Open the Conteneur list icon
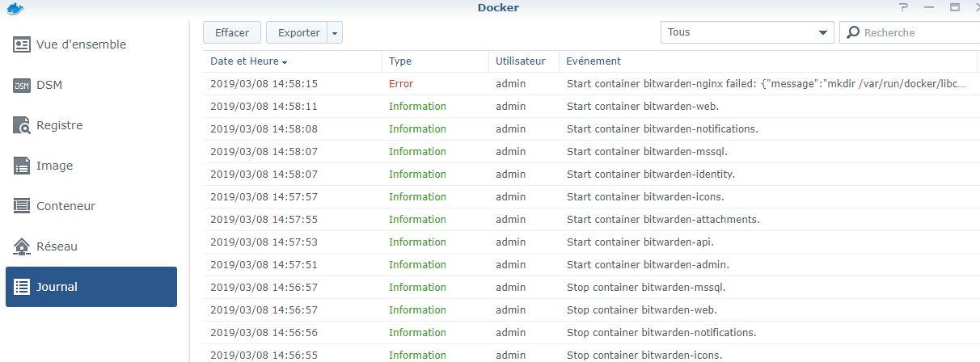The height and width of the screenshot is (362, 980). [22, 206]
